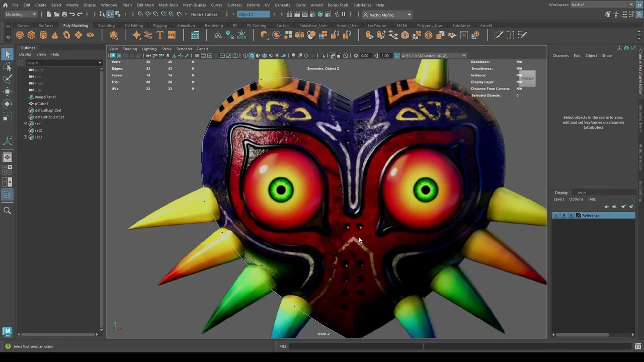The width and height of the screenshot is (644, 362).
Task: Open the Modeling menu set dropdown
Action: click(x=20, y=14)
